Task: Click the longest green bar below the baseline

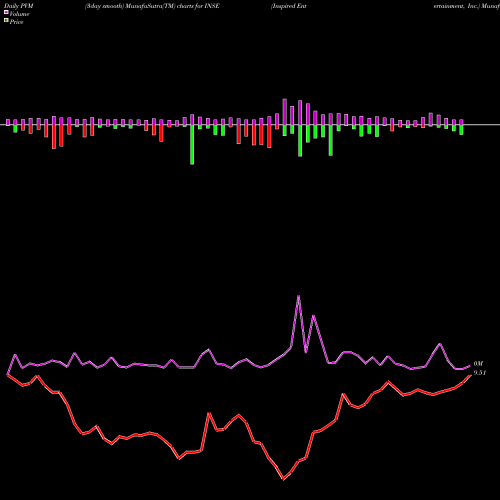Action: click(x=192, y=144)
